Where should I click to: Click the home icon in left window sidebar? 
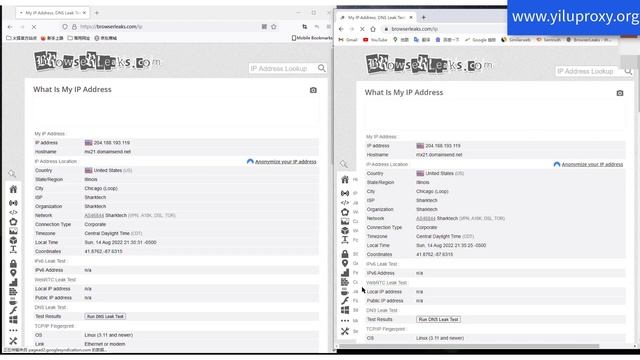(13, 189)
